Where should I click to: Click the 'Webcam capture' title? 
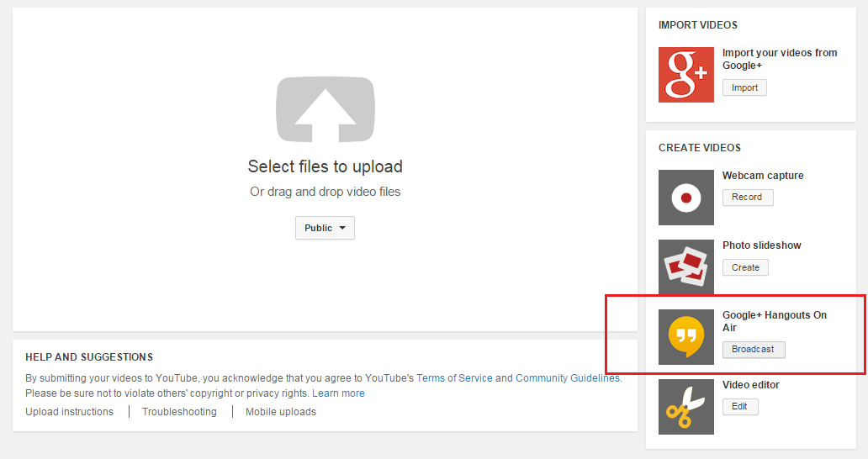coord(763,176)
